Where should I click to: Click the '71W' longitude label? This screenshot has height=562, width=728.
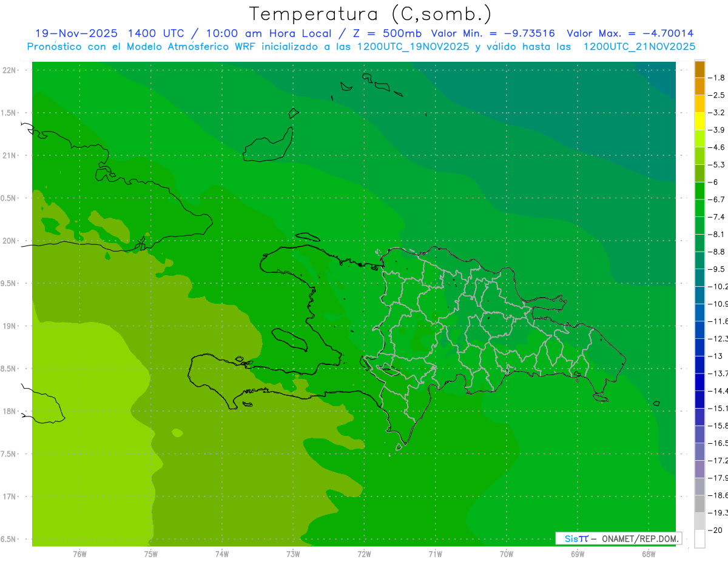(x=435, y=554)
